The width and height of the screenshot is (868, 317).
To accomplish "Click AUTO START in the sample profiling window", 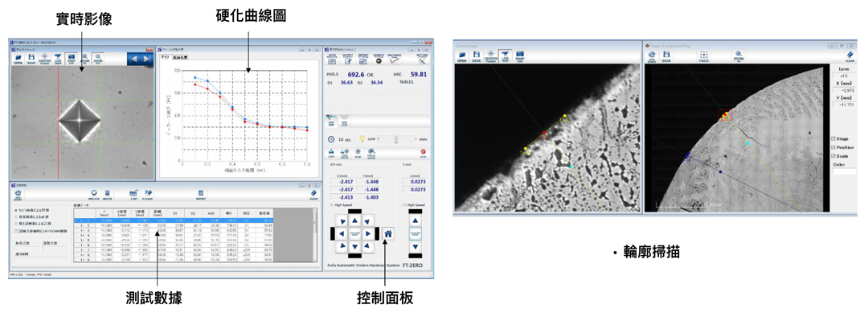I will coord(652,56).
